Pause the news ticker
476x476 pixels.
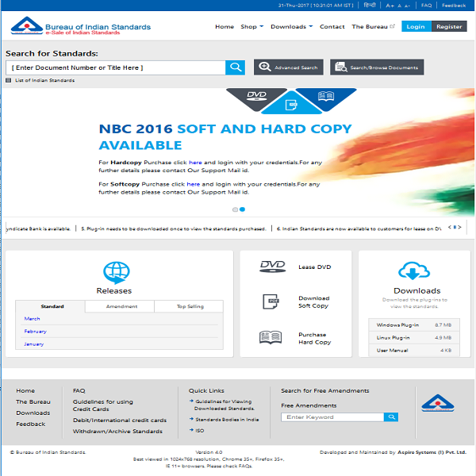455,227
